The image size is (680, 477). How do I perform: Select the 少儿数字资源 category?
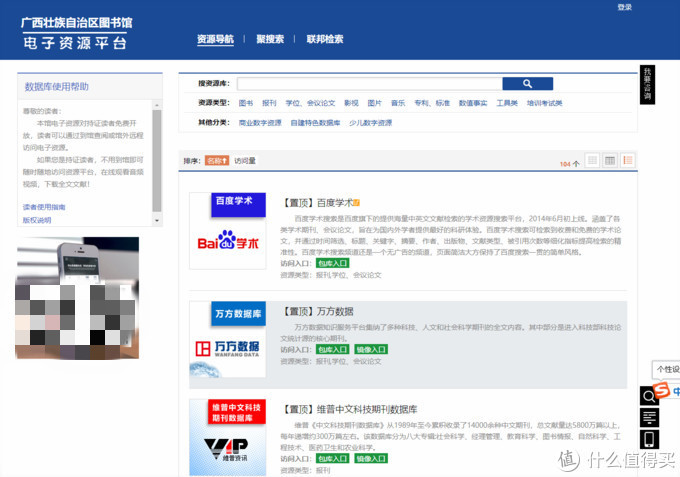[371, 123]
